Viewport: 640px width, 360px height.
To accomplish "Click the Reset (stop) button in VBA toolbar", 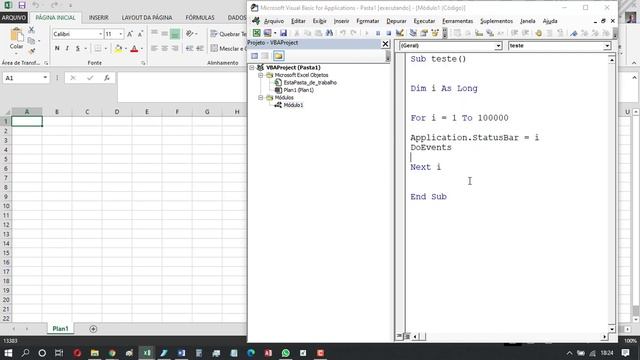I will [x=389, y=33].
